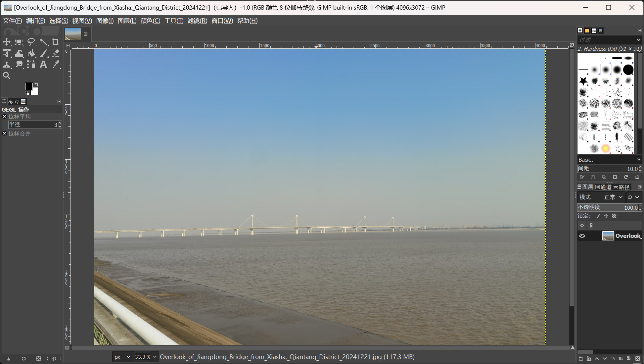Open the navigation preview at canvas corner

tap(573, 348)
